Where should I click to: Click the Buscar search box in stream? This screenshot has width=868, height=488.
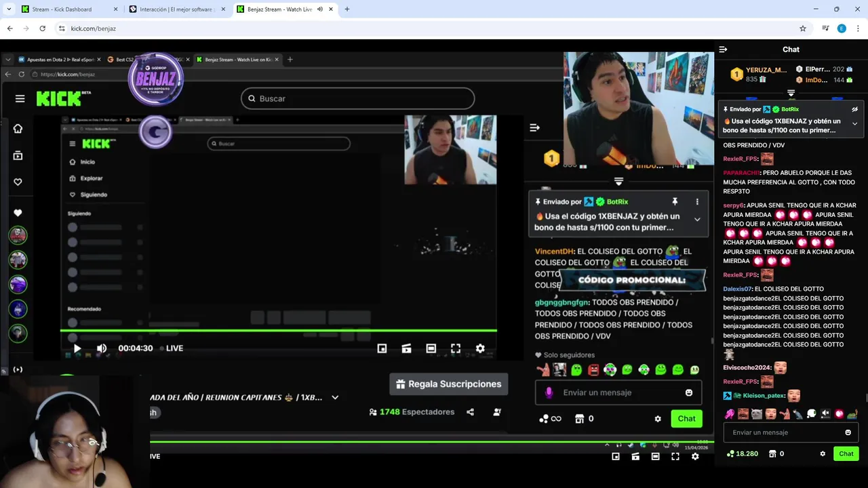357,98
